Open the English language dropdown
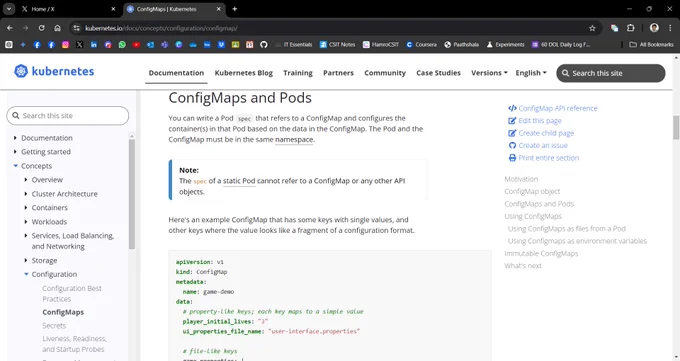The width and height of the screenshot is (680, 361). 531,73
